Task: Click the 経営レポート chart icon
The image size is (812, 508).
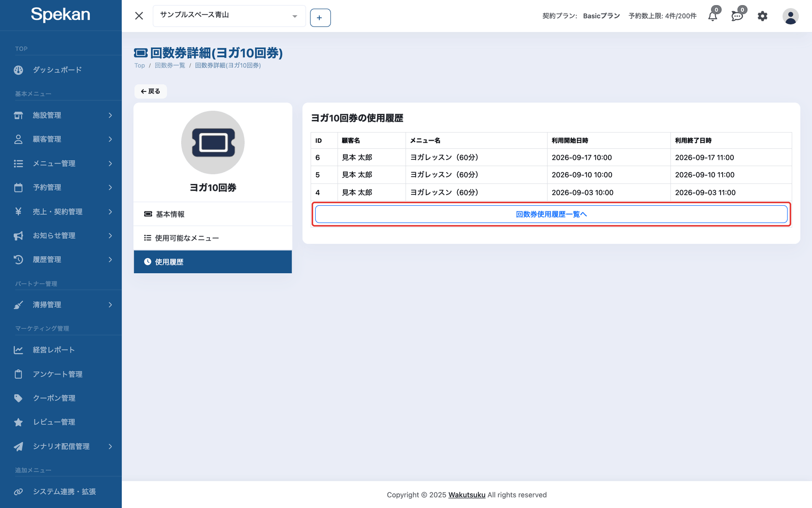Action: [18, 350]
